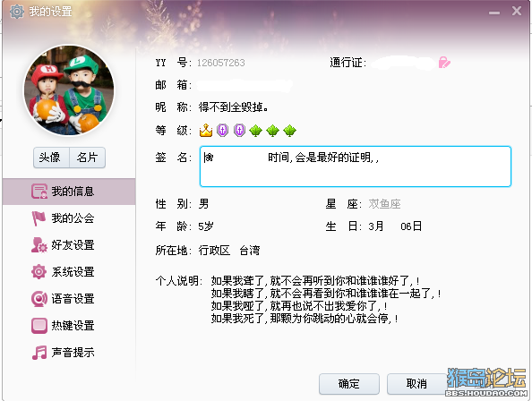Click the 热键设置 square icon
The height and width of the screenshot is (401, 532).
(39, 326)
